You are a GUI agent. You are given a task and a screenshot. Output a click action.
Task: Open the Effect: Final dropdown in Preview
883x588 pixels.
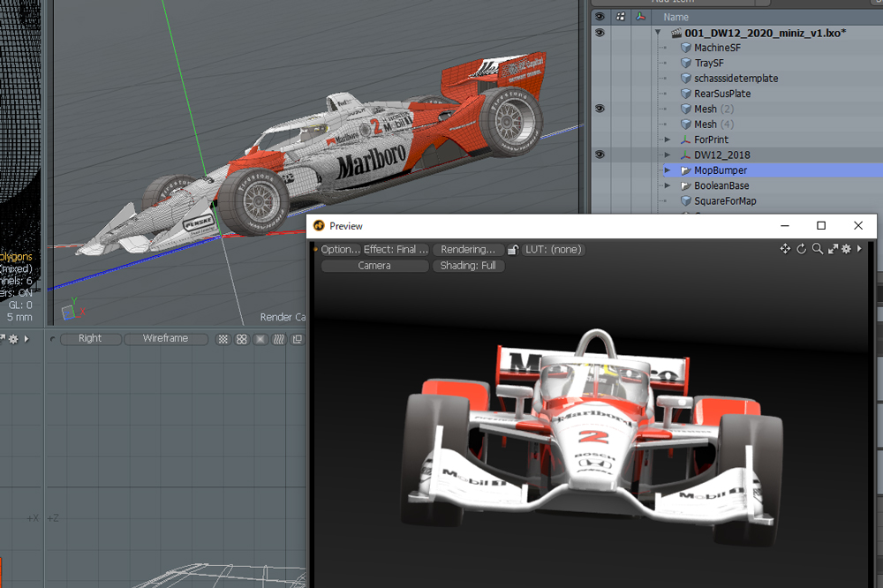click(396, 250)
